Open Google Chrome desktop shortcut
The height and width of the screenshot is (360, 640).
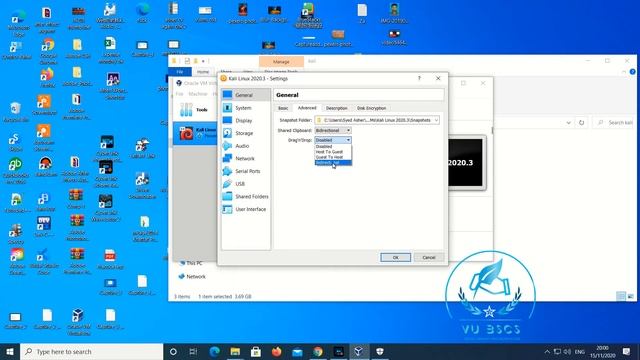click(x=48, y=50)
